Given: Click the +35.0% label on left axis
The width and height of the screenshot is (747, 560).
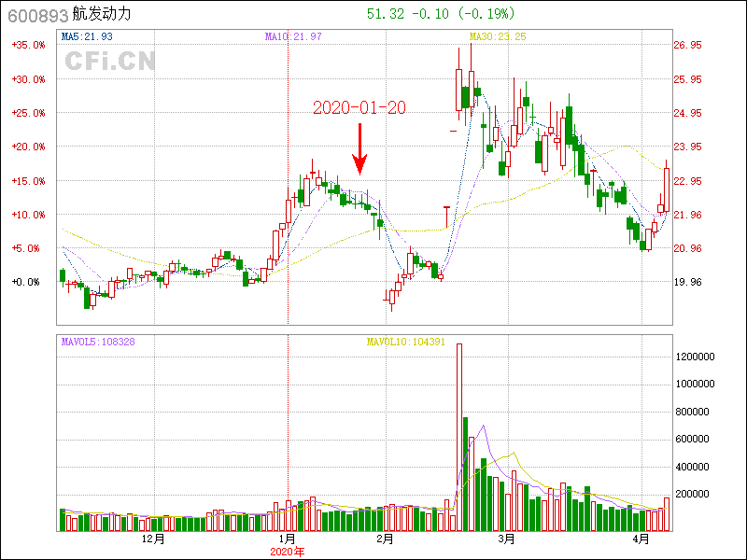Looking at the screenshot, I should pos(29,45).
